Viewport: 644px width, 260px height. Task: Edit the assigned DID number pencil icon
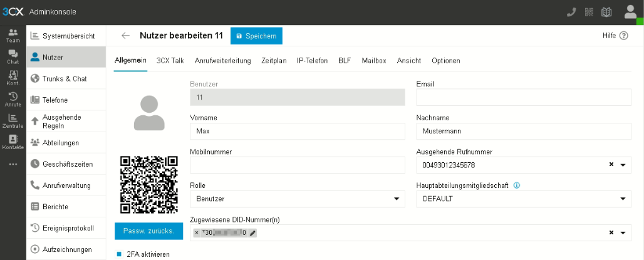252,233
